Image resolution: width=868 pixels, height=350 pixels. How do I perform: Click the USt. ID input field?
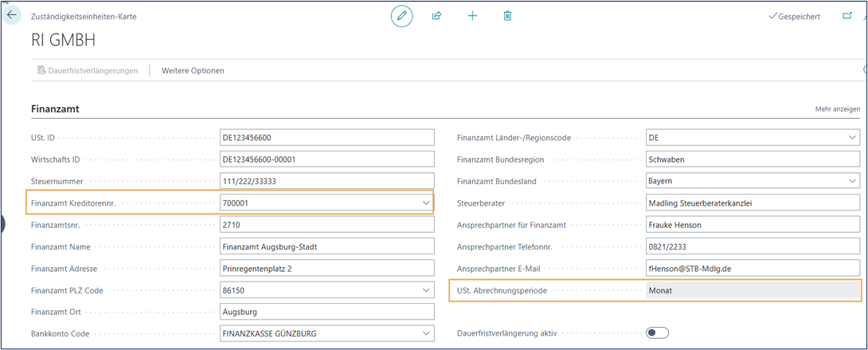326,138
